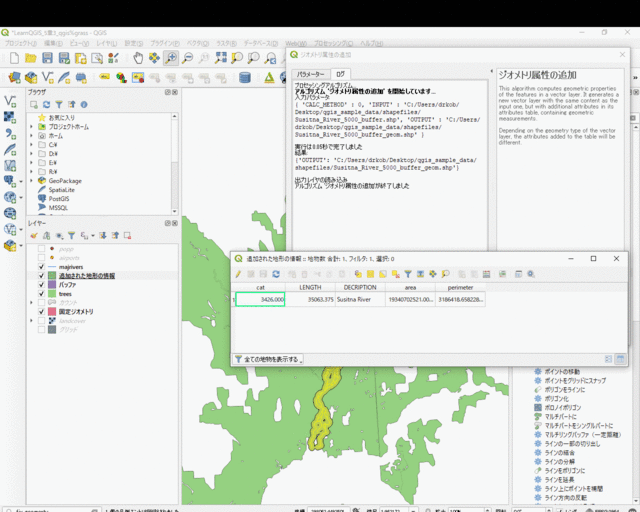Screen dimensions: 640x512
Task: Toggle visibility of trees layer
Action: [41, 294]
